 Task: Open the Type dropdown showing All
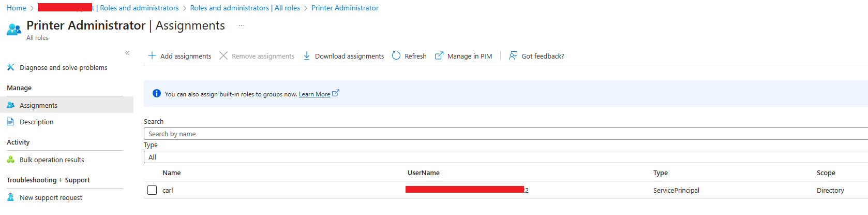[506, 157]
